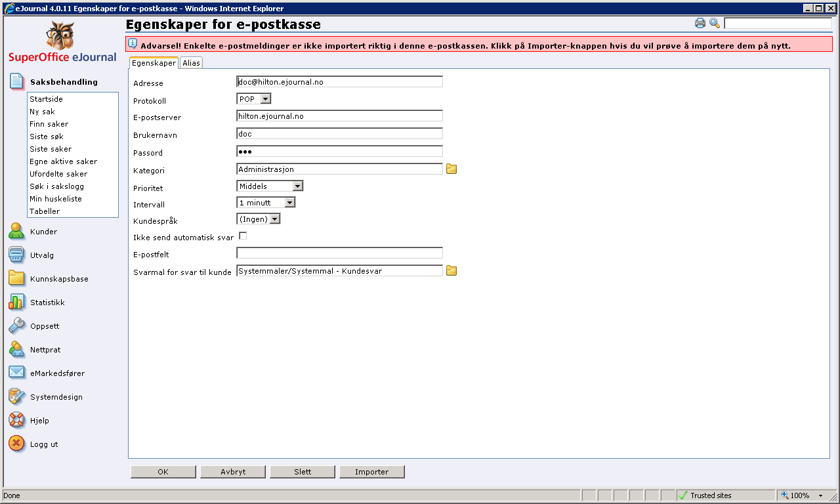This screenshot has height=504, width=840.
Task: Open the Prioritet Middels dropdown
Action: pyautogui.click(x=270, y=186)
